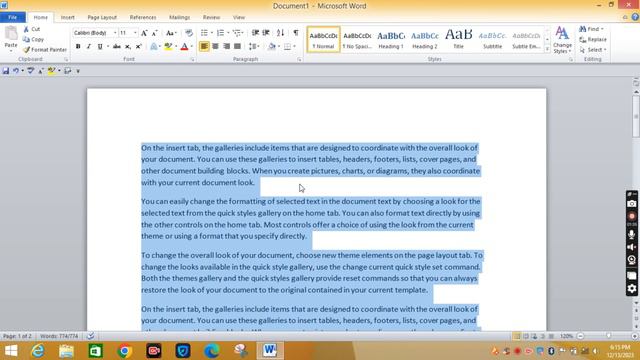The image size is (640, 360).
Task: Center align the paragraph
Action: pyautogui.click(x=215, y=47)
